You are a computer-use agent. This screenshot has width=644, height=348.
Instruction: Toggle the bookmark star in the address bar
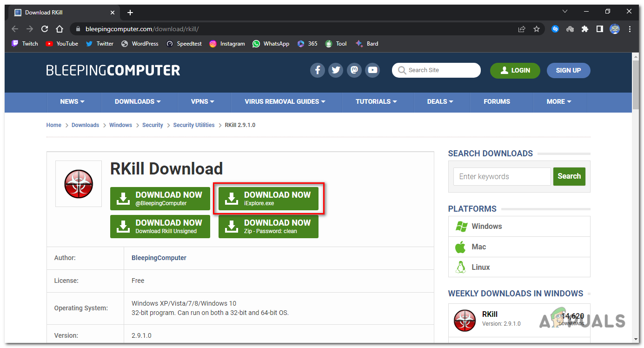tap(536, 28)
